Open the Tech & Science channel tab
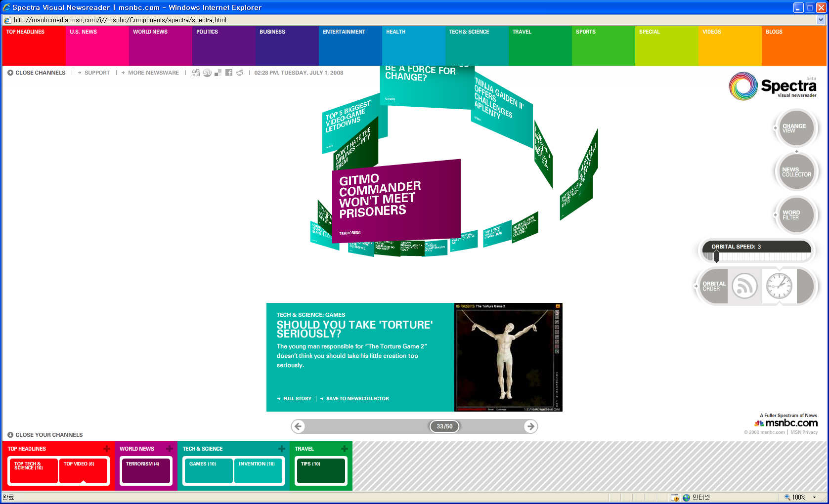Image resolution: width=829 pixels, height=504 pixels. (x=477, y=45)
